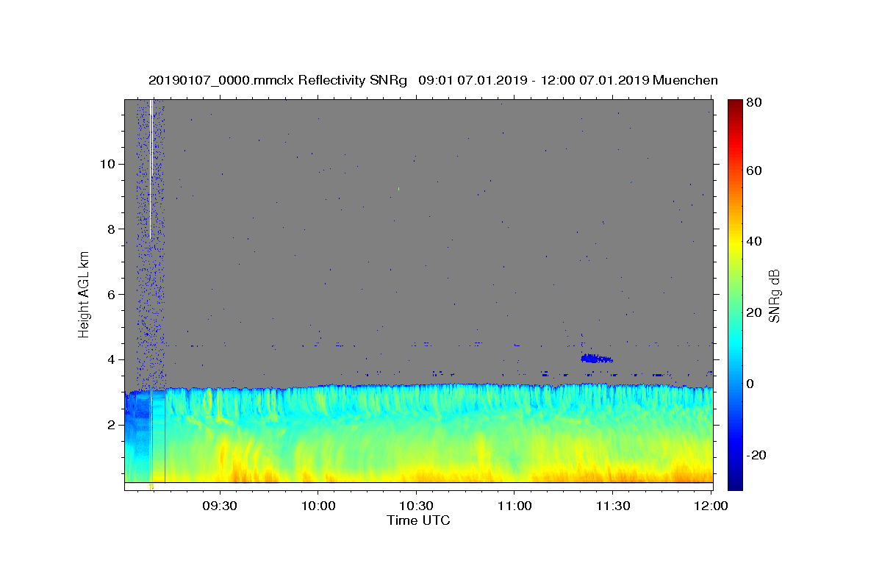
Task: Click the 'SNRg dB' colorbar label
Action: tap(774, 295)
